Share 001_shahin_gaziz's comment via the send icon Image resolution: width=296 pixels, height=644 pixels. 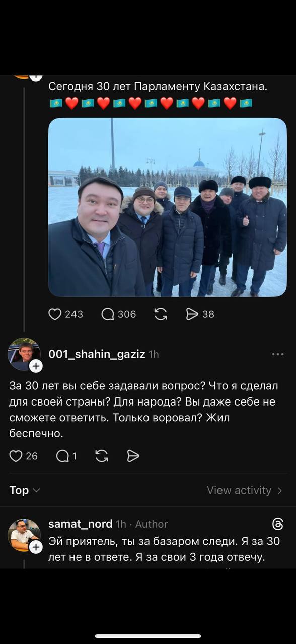pyautogui.click(x=133, y=456)
